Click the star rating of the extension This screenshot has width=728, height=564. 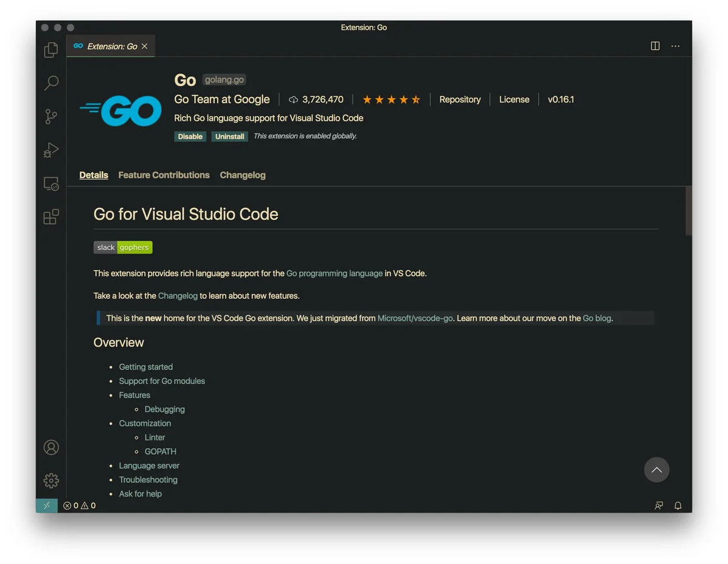coord(391,99)
